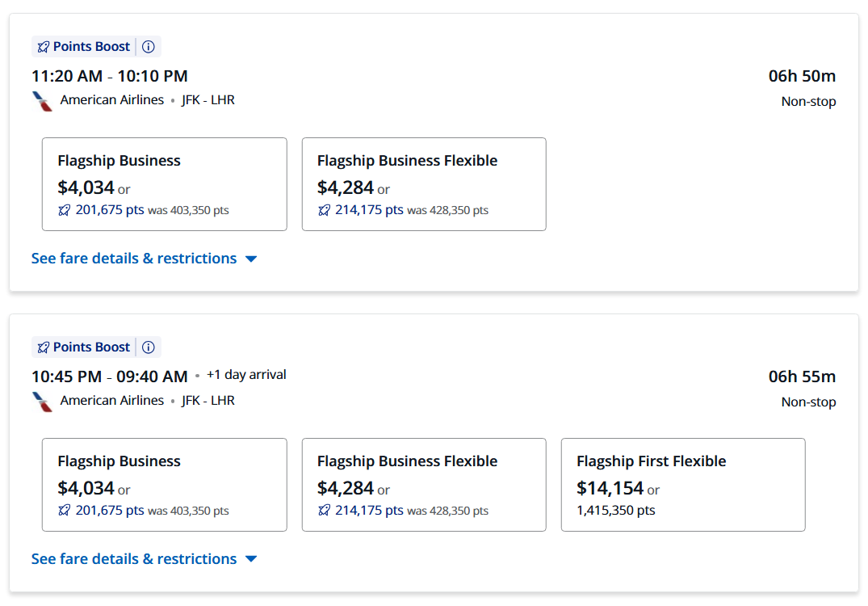
Task: Click the American Airlines logo on the overnight flight
Action: pos(42,402)
